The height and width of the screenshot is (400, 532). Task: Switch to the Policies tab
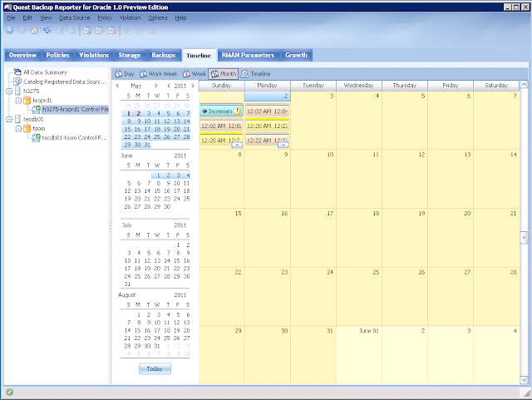(x=57, y=55)
